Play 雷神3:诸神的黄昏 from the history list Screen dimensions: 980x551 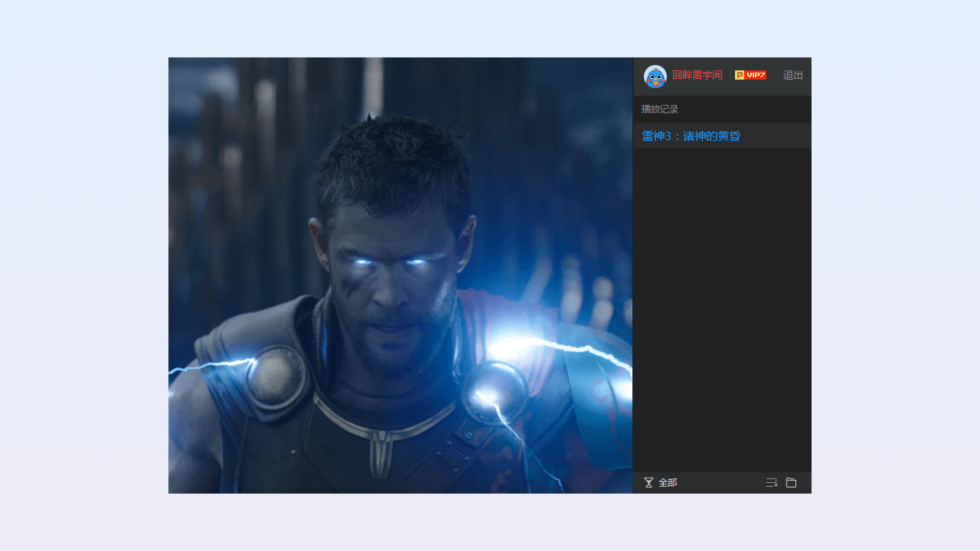pos(691,136)
